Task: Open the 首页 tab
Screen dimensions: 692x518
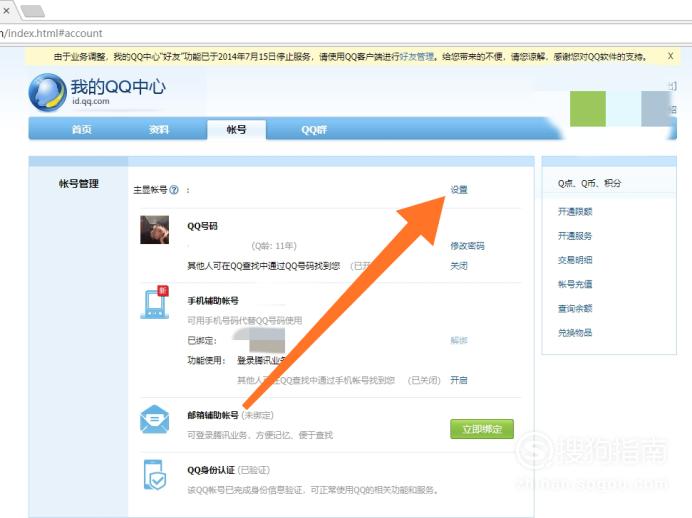Action: click(82, 129)
